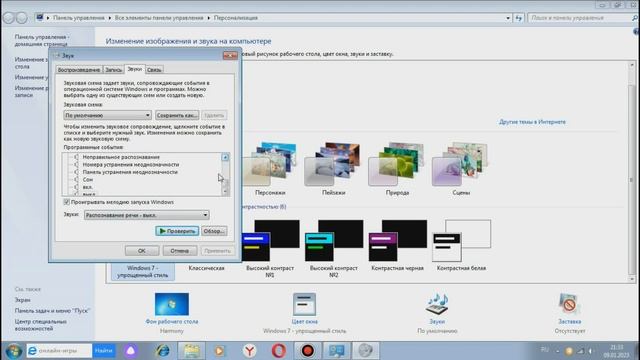Select Панель устранения неоднозначности event
The width and height of the screenshot is (640, 360).
tap(130, 172)
